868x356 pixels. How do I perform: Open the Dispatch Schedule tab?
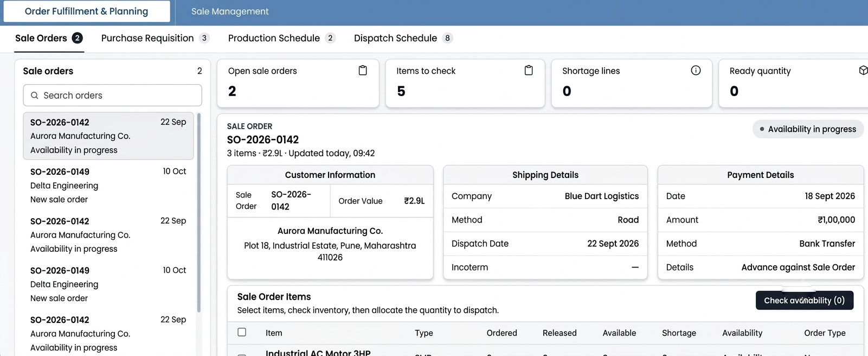tap(403, 38)
